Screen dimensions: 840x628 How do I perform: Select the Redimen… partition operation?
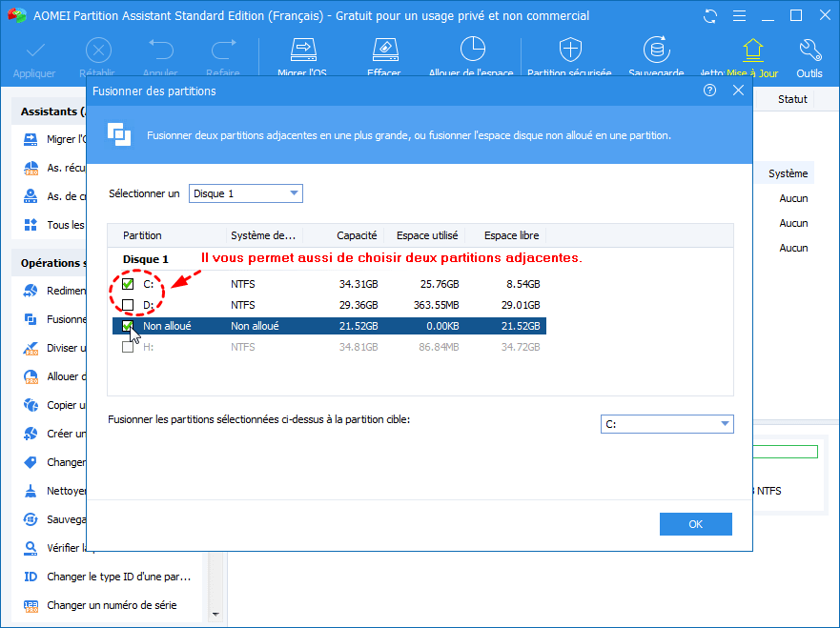pyautogui.click(x=54, y=291)
